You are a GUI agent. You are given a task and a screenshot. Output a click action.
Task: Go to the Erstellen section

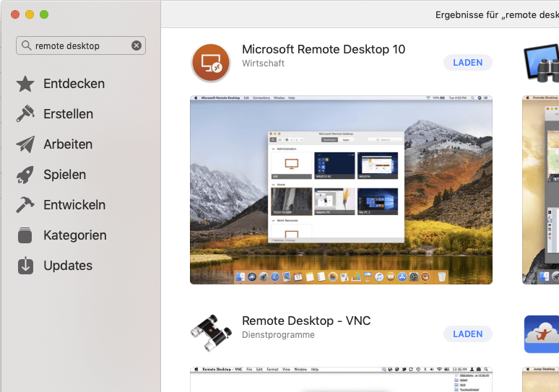[69, 114]
